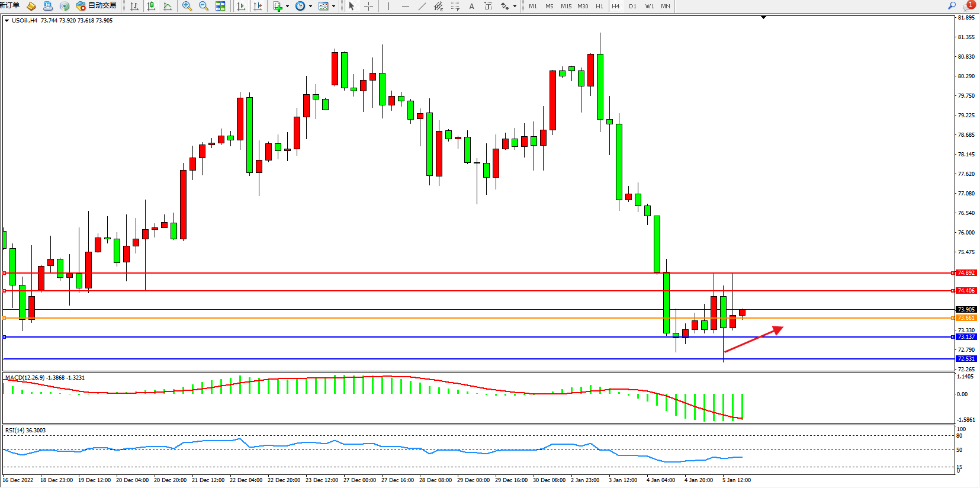Viewport: 980px width, 488px height.
Task: Expand the chart templates dropdown arrow
Action: 333,6
